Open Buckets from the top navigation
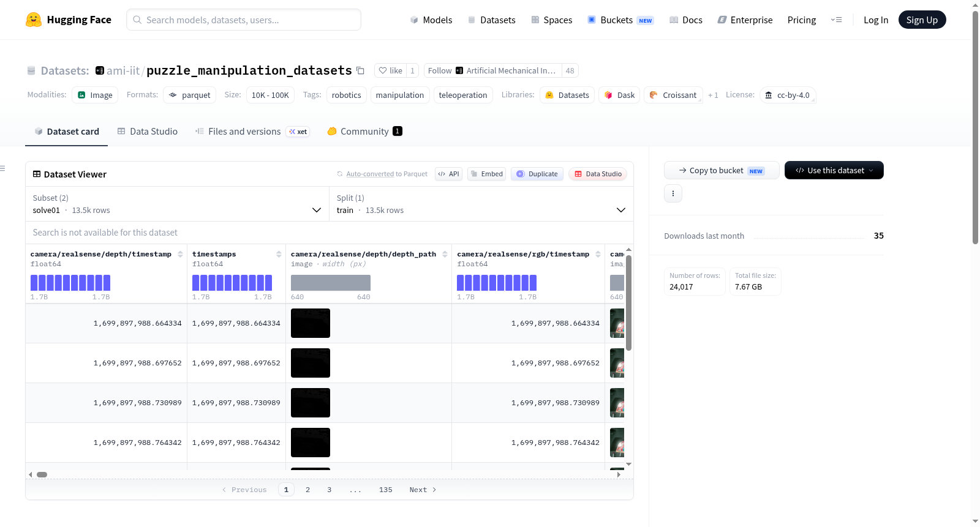The image size is (980, 527). (620, 20)
